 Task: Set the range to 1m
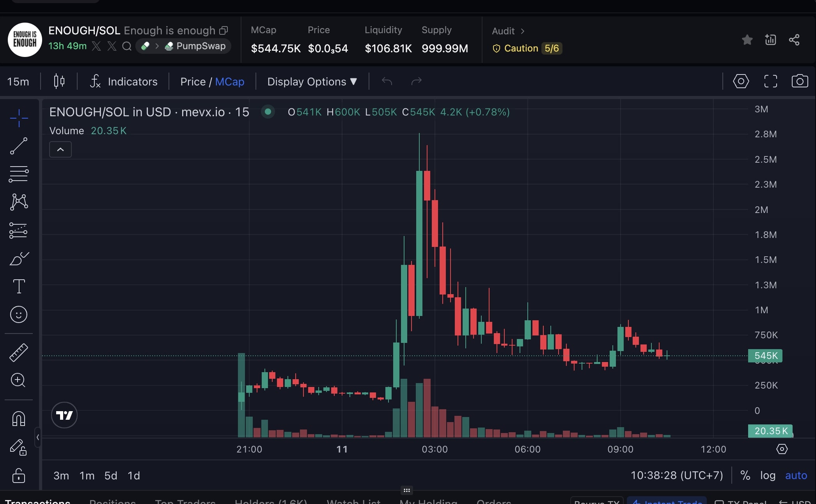pyautogui.click(x=87, y=476)
